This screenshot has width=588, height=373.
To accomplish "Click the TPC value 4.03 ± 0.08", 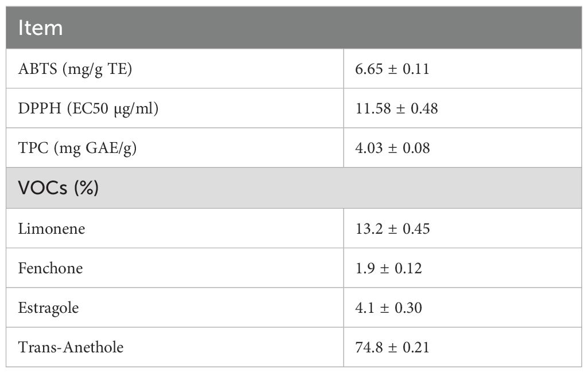I will point(392,148).
